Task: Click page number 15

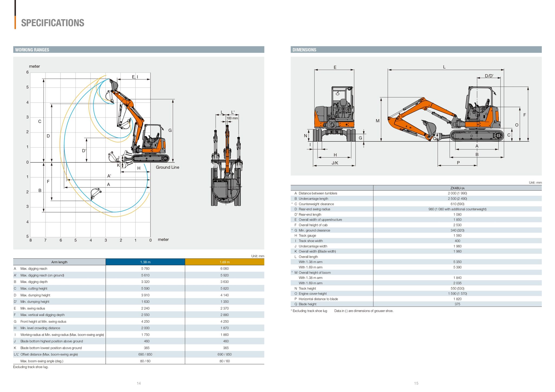Action: click(416, 383)
